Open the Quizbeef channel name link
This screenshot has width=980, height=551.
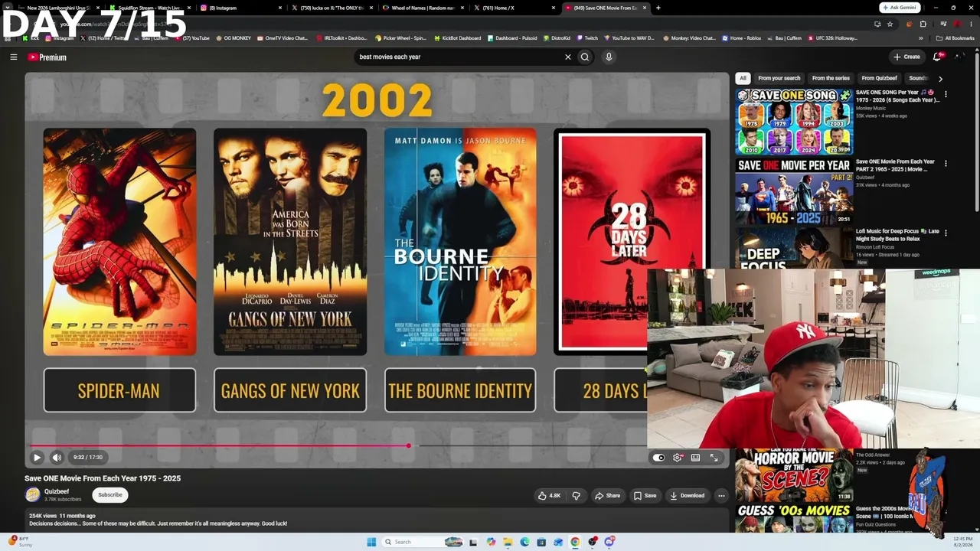coord(57,491)
